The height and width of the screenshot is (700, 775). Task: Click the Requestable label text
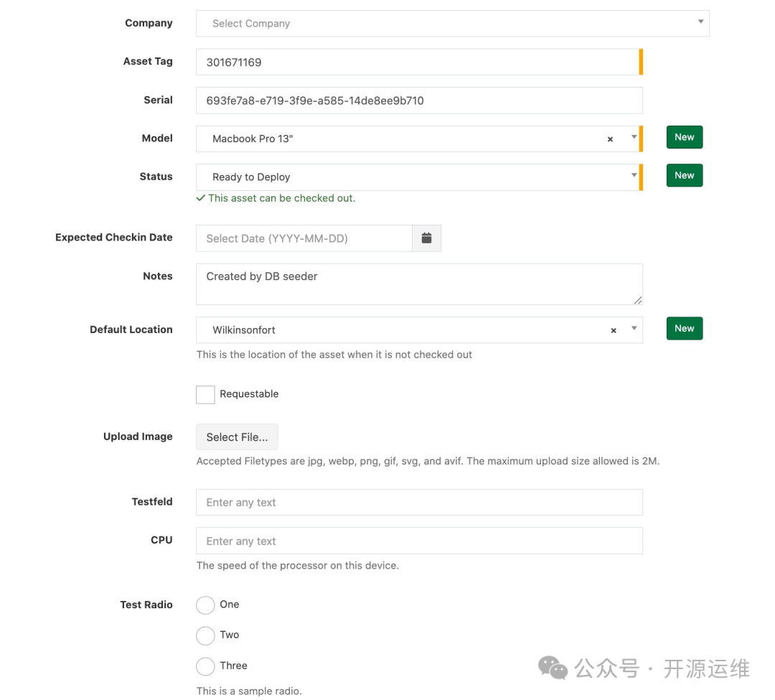coord(249,394)
